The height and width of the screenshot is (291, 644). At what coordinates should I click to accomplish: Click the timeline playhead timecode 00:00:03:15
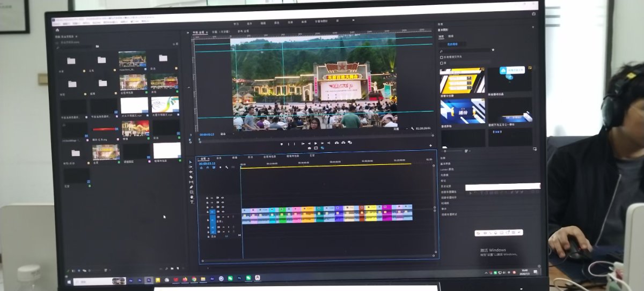tap(207, 163)
